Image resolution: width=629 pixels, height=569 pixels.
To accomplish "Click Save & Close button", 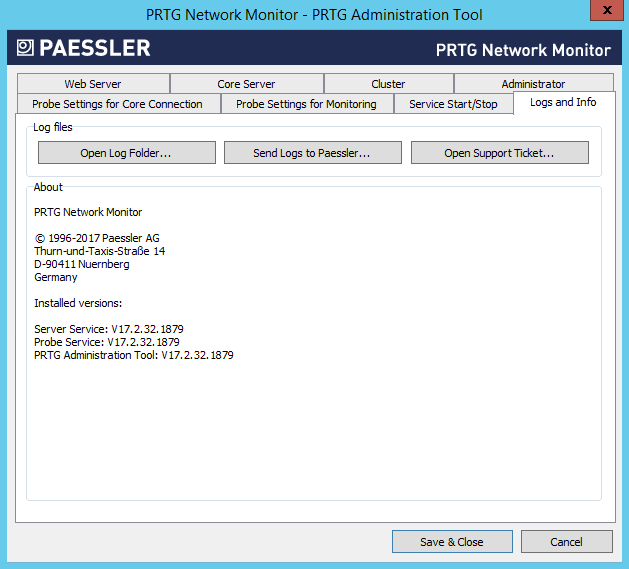I will click(451, 542).
